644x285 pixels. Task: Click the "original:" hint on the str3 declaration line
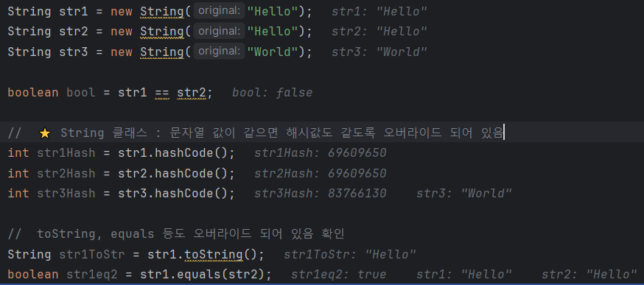219,51
